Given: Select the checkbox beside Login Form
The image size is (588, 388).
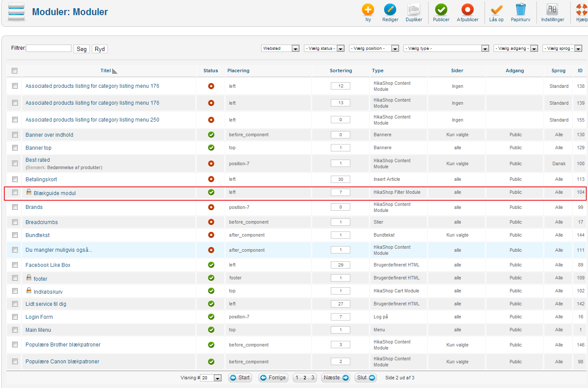Looking at the screenshot, I should click(x=15, y=317).
